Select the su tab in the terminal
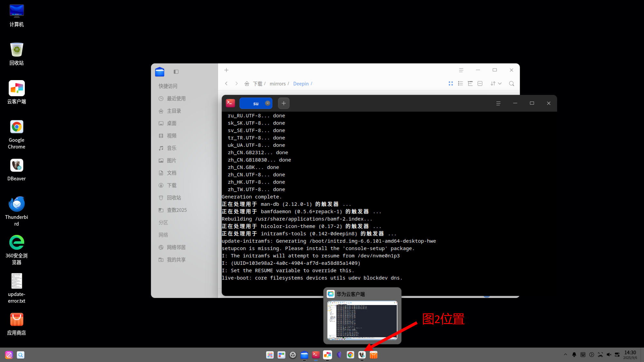Image resolution: width=644 pixels, height=362 pixels. coord(256,103)
